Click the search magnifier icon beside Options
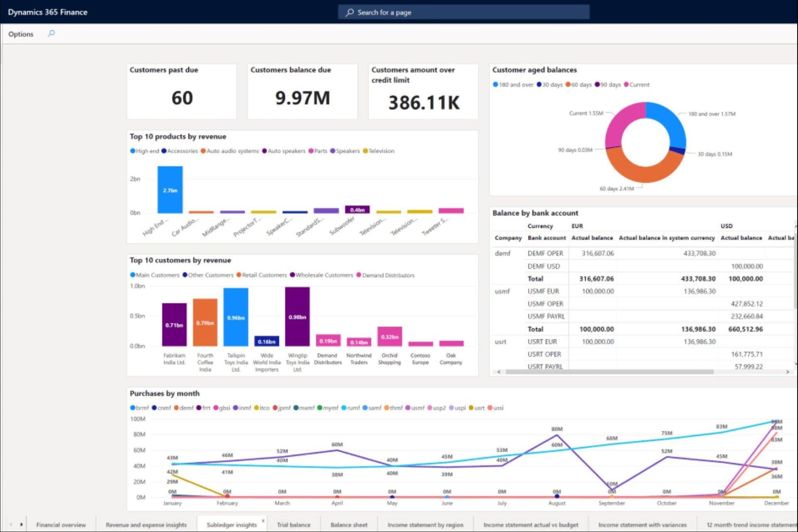 51,33
